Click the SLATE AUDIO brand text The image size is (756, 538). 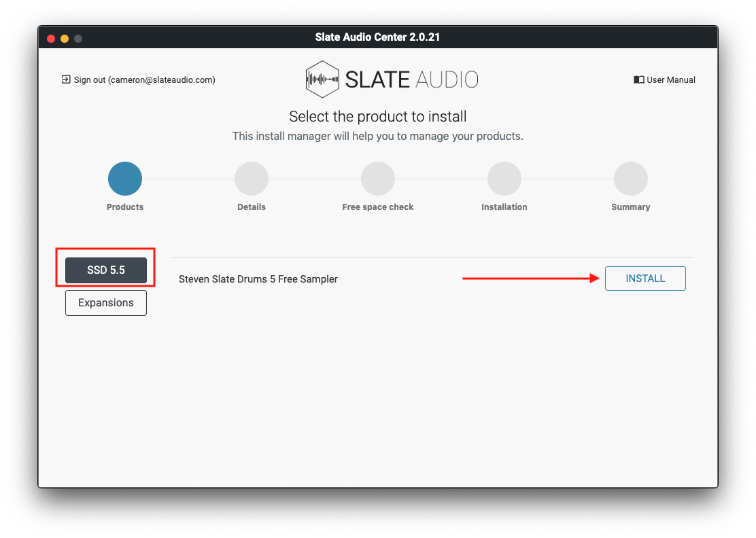coord(411,79)
